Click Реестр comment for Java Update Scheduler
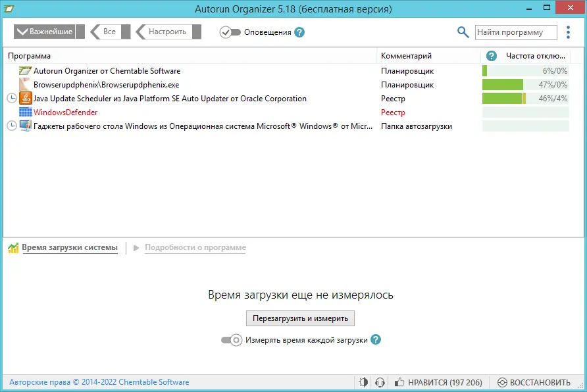Screen dimensions: 587x392 (393, 99)
